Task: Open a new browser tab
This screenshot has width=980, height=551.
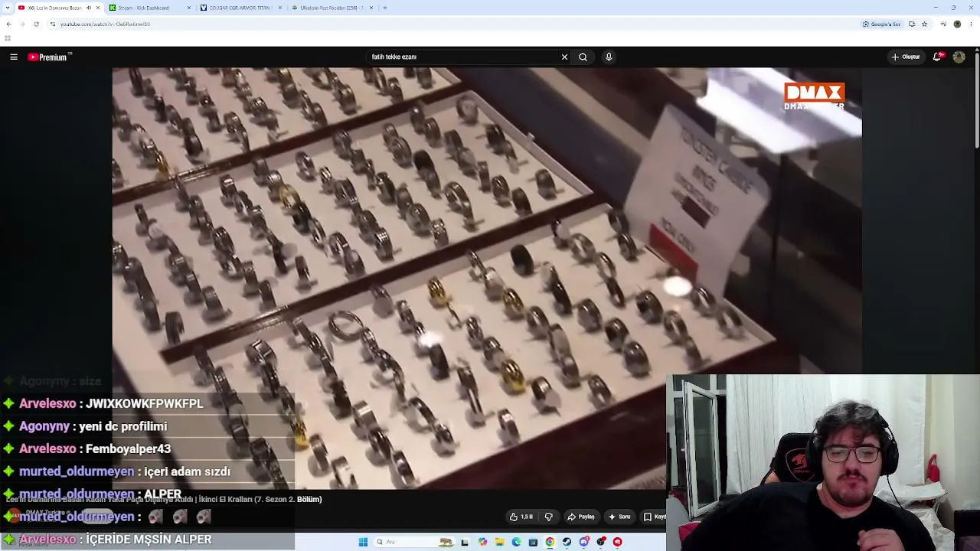Action: [384, 8]
